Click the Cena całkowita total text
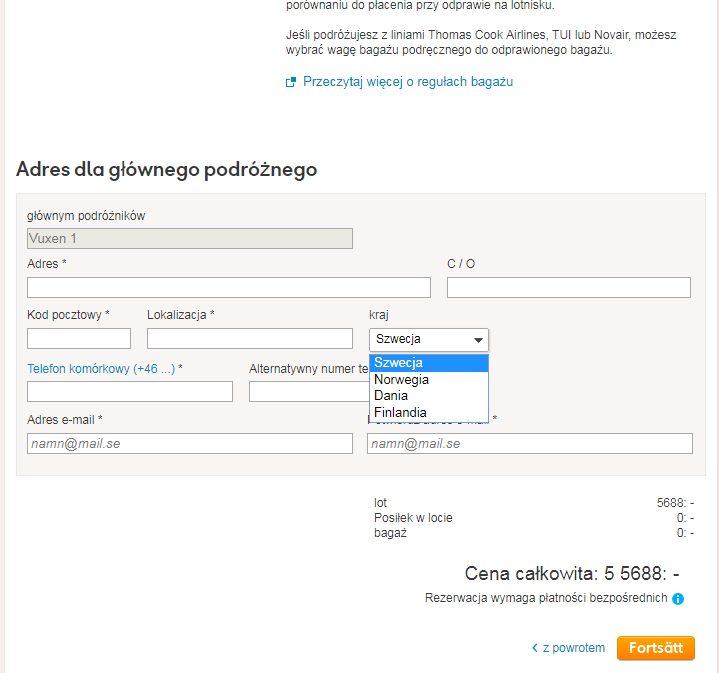This screenshot has height=673, width=719. pyautogui.click(x=572, y=574)
